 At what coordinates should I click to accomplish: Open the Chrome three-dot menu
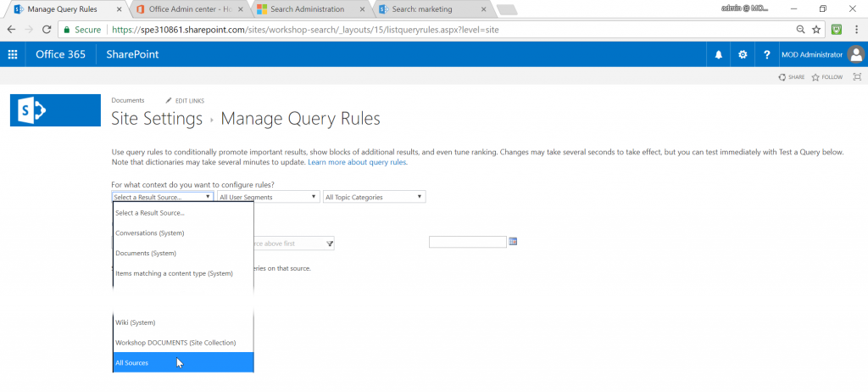[856, 30]
